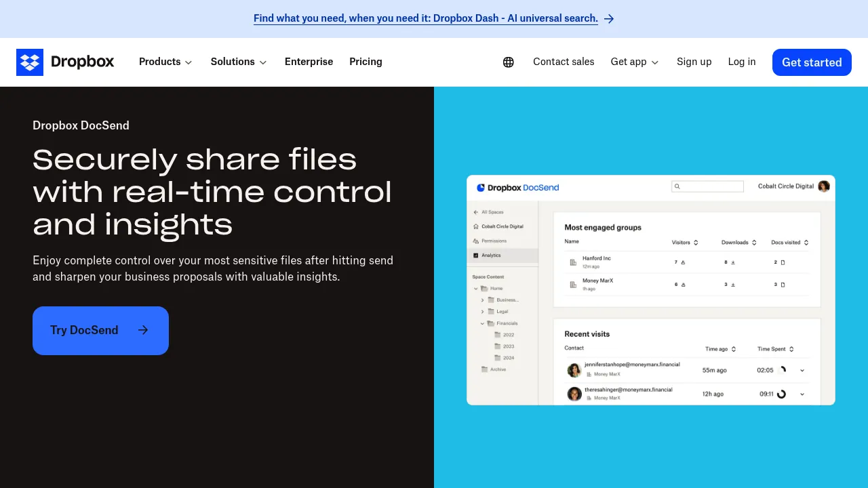This screenshot has height=488, width=868.
Task: Click the Dropbox wordmark text
Action: coord(83,62)
